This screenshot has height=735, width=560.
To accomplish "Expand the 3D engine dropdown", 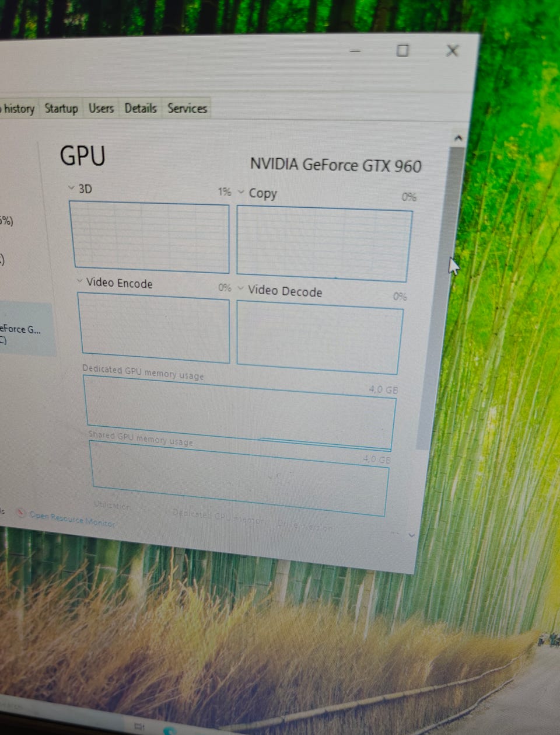I will point(71,187).
